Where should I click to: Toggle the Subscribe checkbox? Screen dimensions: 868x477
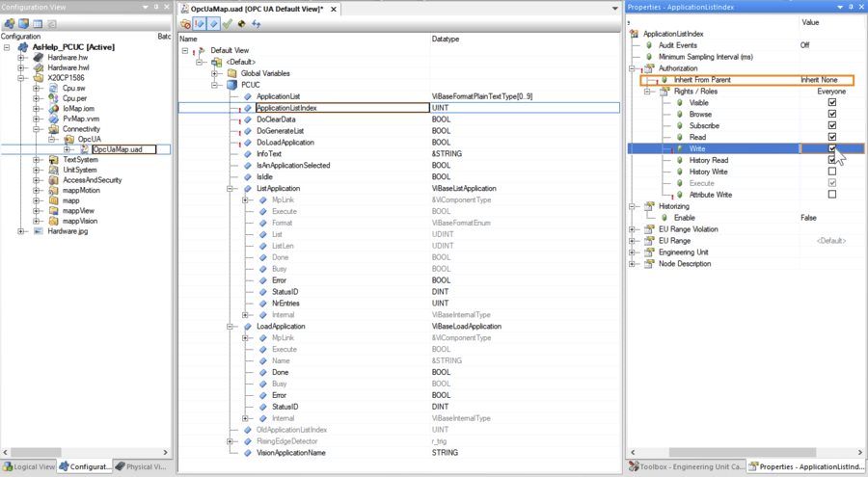[x=832, y=125]
